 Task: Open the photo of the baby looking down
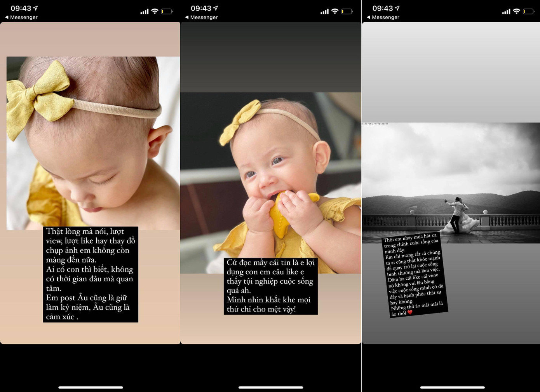(x=93, y=140)
